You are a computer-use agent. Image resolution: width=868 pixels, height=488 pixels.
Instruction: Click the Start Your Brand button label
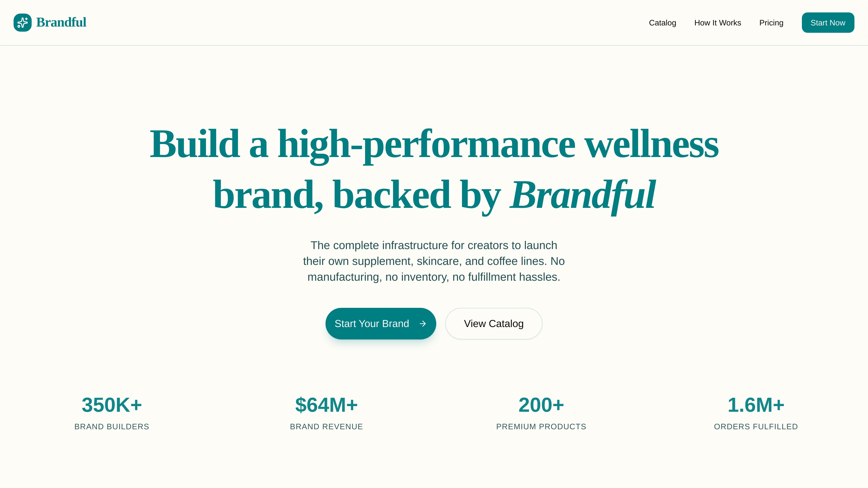pyautogui.click(x=371, y=324)
